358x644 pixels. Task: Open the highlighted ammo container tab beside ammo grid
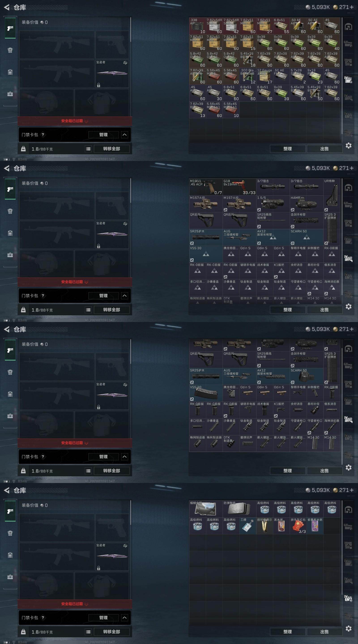[x=349, y=80]
